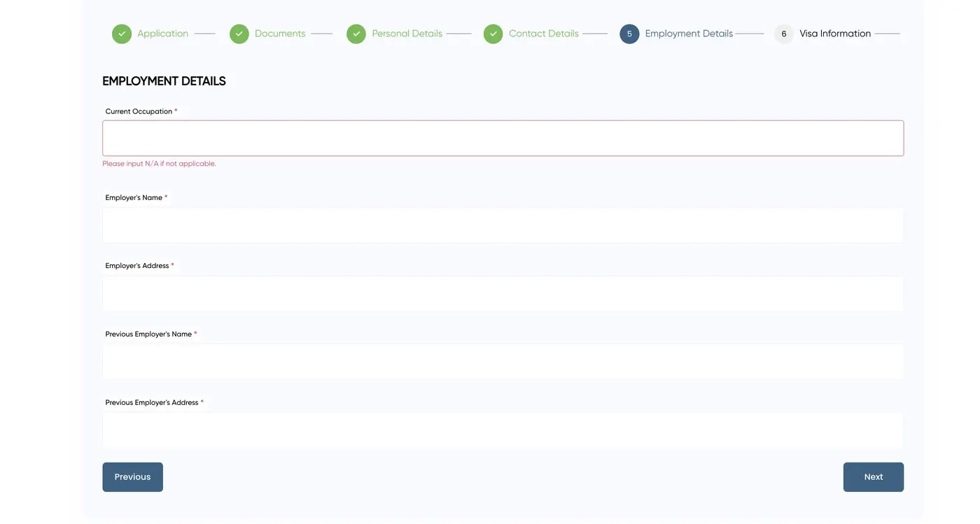The image size is (980, 524).
Task: Go back with the Previous button
Action: coord(132,477)
